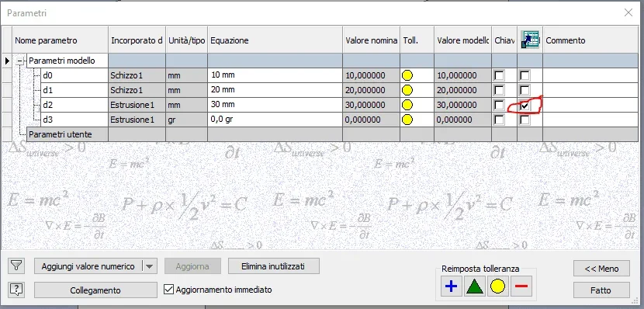Open the parameter filter funnel icon
644x309 pixels.
(16, 266)
